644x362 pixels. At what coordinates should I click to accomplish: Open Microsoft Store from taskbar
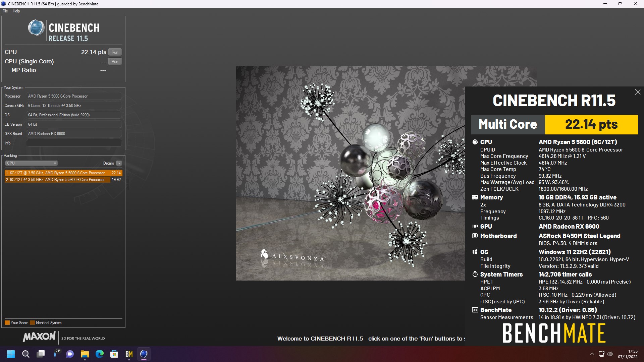[114, 354]
